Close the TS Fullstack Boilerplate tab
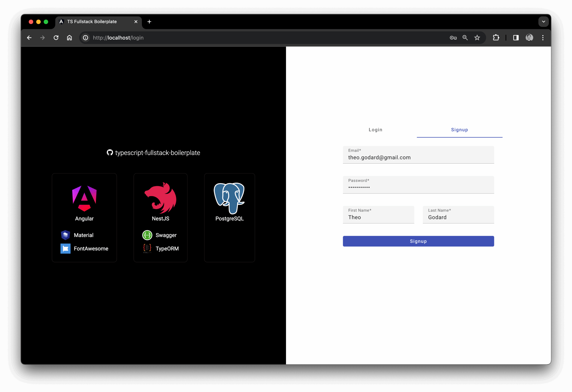 click(x=136, y=22)
